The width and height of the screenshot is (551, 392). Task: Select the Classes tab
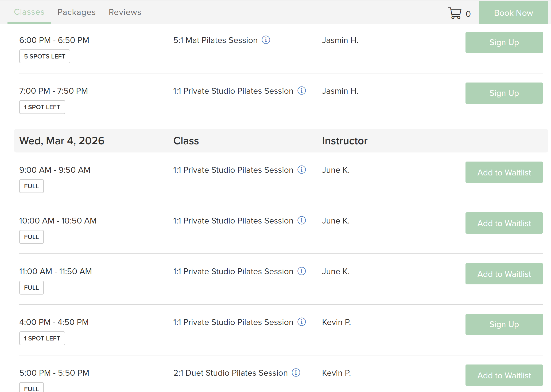coord(29,12)
